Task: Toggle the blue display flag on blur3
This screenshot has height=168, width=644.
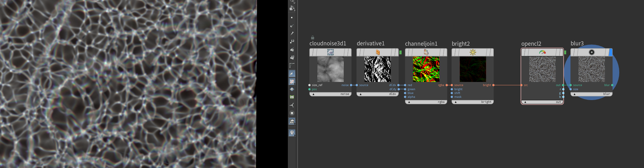Action: tap(611, 52)
